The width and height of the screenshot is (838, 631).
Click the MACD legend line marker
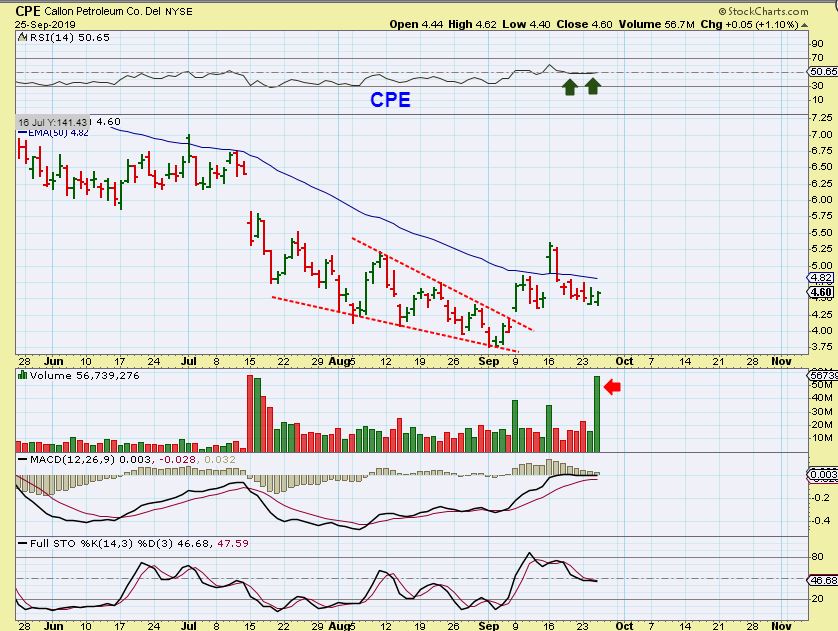tap(22, 459)
